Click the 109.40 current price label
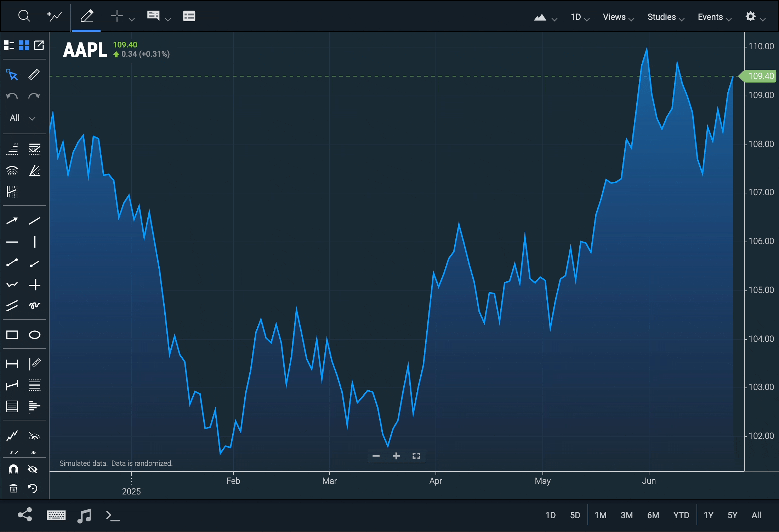 (x=758, y=76)
